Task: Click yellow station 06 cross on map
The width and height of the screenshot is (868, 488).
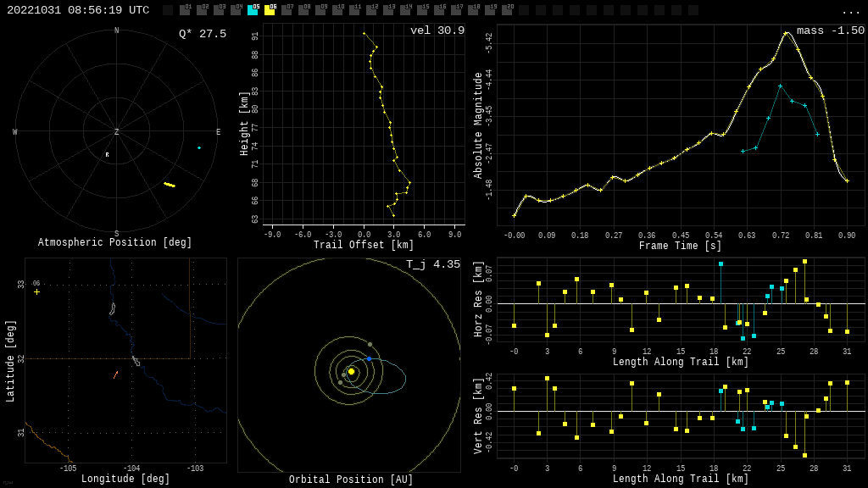Action: (x=36, y=291)
